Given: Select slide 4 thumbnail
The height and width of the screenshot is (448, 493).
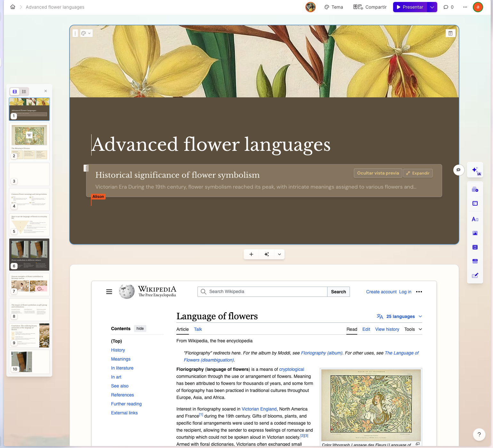Looking at the screenshot, I should click(29, 200).
